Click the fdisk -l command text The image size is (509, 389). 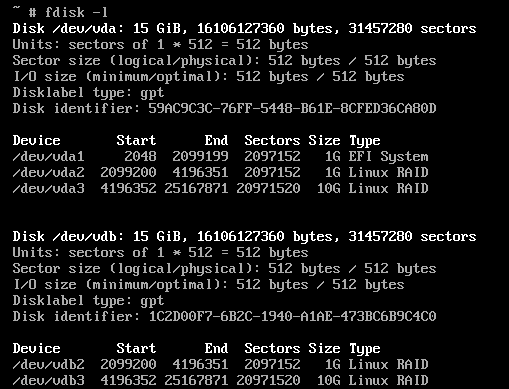pos(76,13)
